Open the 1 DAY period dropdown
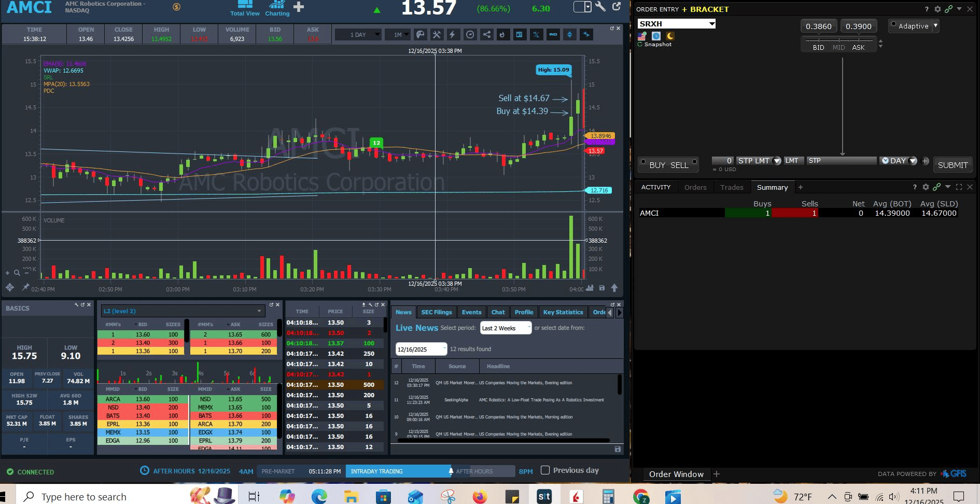The height and width of the screenshot is (504, 980). point(358,35)
